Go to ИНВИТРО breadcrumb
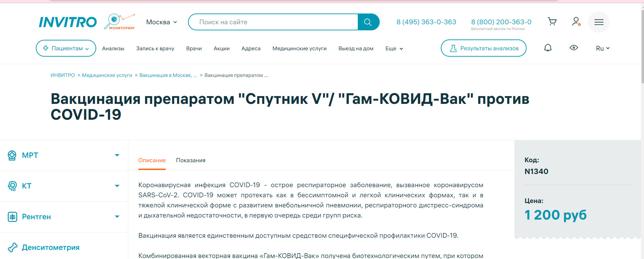644x259 pixels. tap(63, 76)
